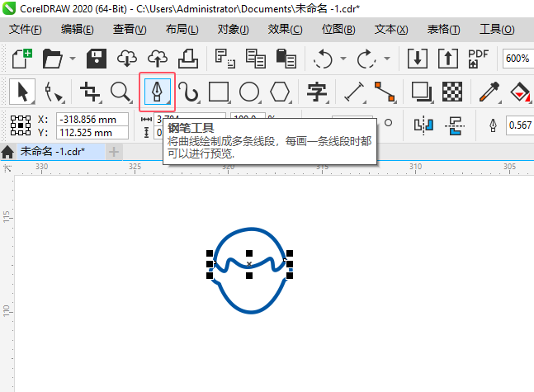Viewport: 534px width, 392px height.
Task: Select the Color Eyedropper tool
Action: pyautogui.click(x=489, y=92)
